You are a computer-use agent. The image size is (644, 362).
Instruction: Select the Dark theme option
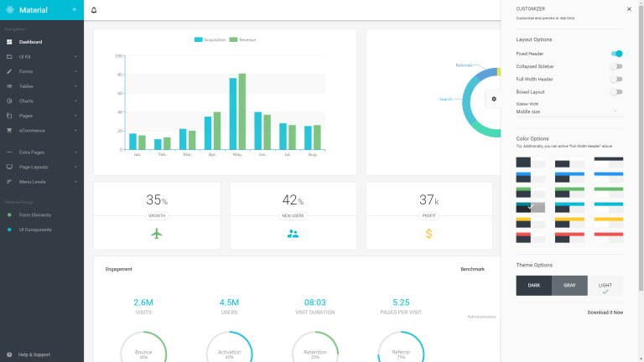pos(533,286)
